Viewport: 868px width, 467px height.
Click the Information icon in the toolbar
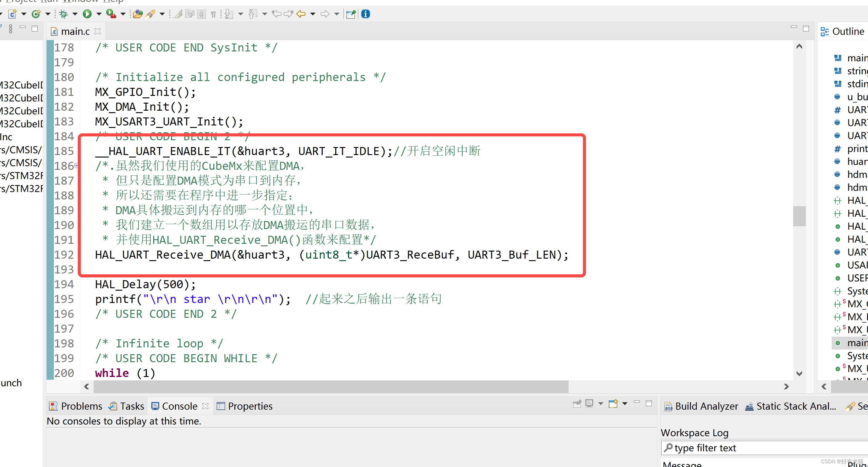pyautogui.click(x=366, y=14)
